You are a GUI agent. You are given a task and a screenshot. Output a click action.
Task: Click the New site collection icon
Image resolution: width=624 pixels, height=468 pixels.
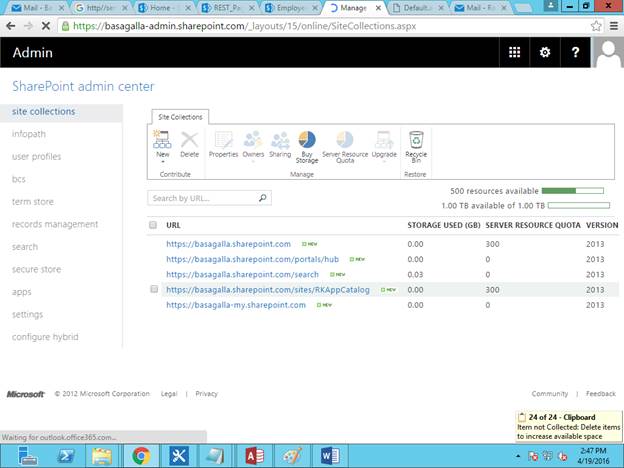(162, 140)
